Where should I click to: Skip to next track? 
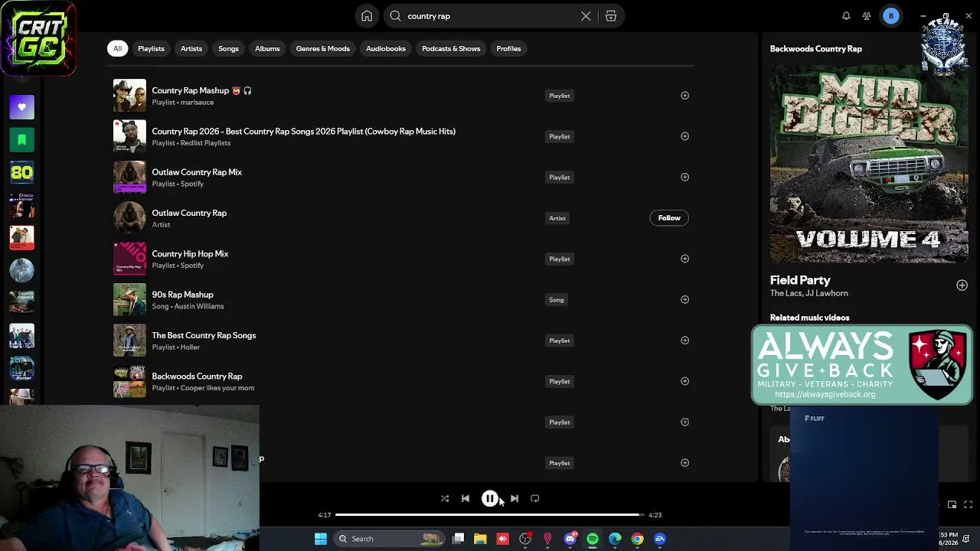tap(514, 498)
